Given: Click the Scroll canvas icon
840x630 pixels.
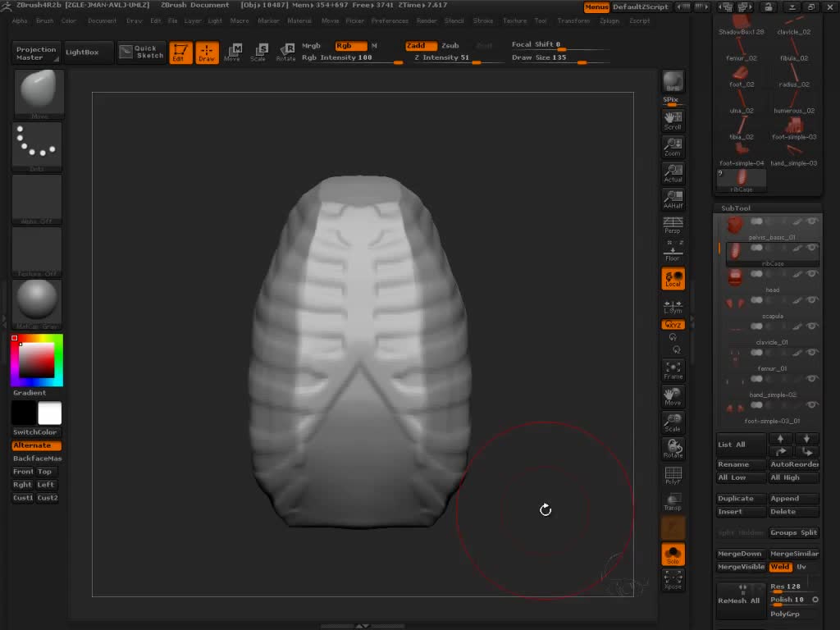Looking at the screenshot, I should click(x=673, y=121).
